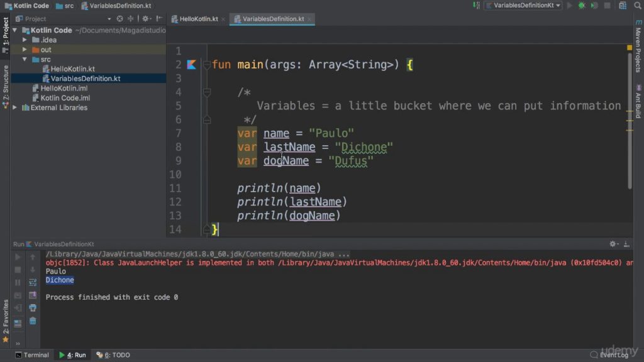Close the VariablesDefinition.kt tab
Screen dimensions: 644x362
309,19
